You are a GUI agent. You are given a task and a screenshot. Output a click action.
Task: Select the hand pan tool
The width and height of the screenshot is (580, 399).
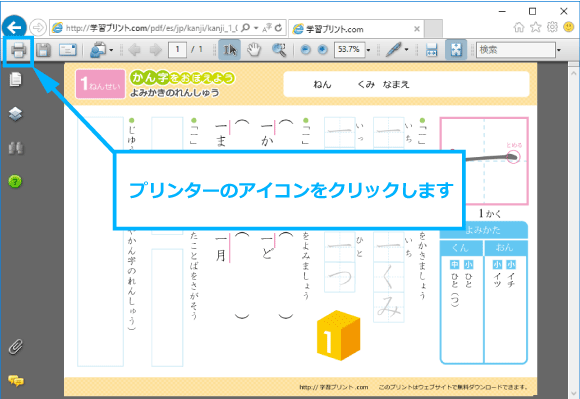click(254, 50)
